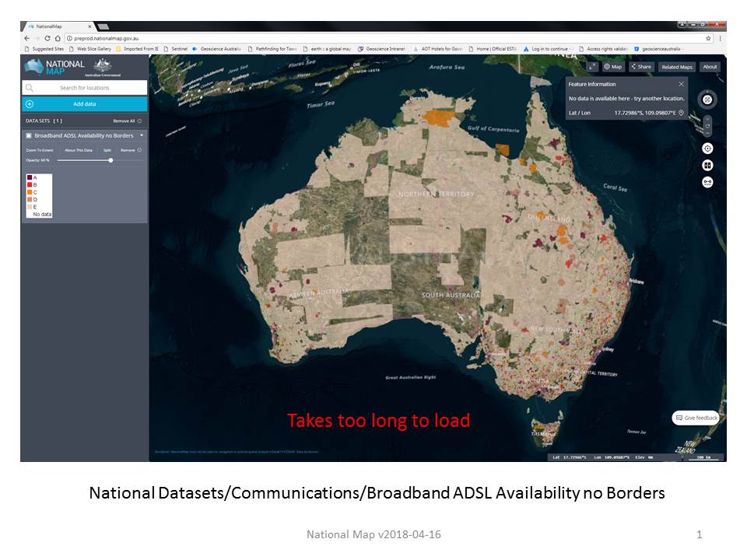Click the NORTHERN TERRITORY map label
Viewport: 747px width, 560px height.
point(437,194)
